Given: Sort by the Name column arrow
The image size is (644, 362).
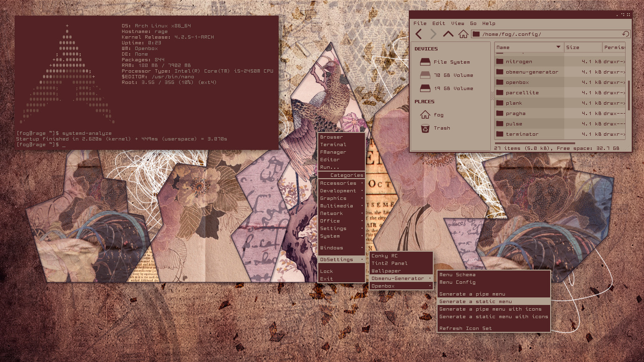Looking at the screenshot, I should (x=559, y=47).
